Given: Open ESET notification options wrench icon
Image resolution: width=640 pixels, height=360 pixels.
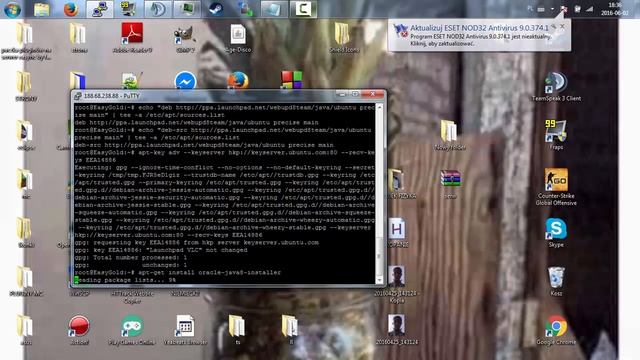Looking at the screenshot, I should click(x=554, y=27).
